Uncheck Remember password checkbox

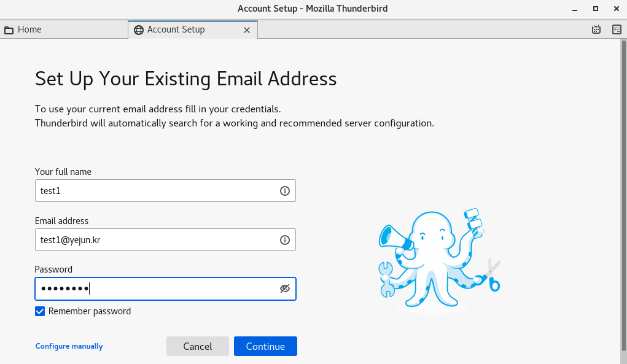point(39,311)
